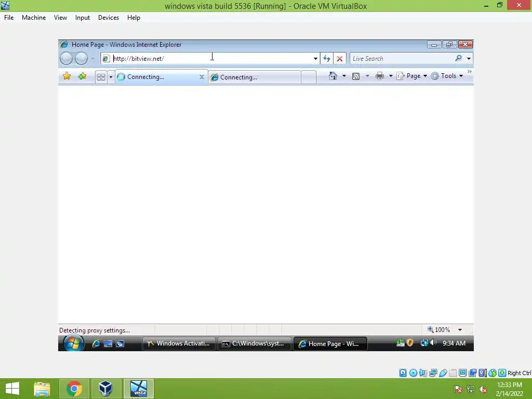Screen dimensions: 532x399
Task: Click the Vista security shield tray icon
Action: [x=410, y=343]
